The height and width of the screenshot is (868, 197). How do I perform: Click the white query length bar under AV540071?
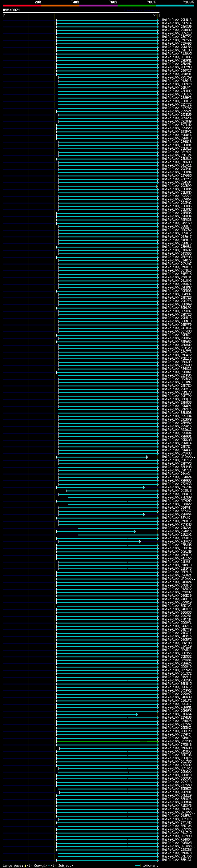pyautogui.click(x=81, y=12)
